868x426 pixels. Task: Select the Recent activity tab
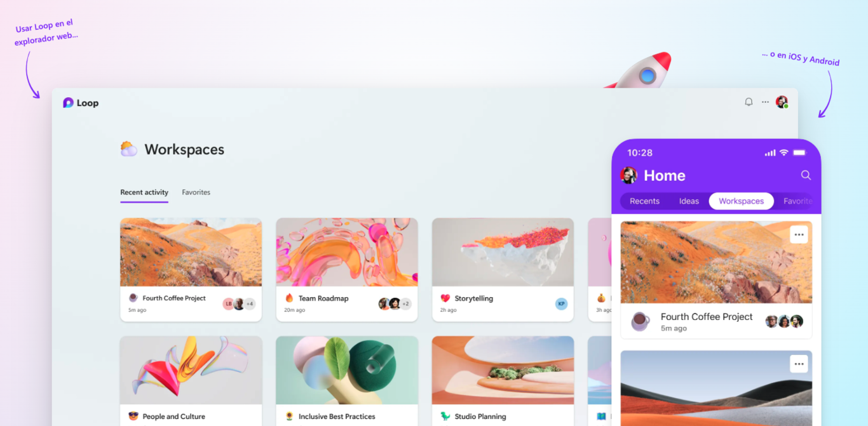pos(144,192)
